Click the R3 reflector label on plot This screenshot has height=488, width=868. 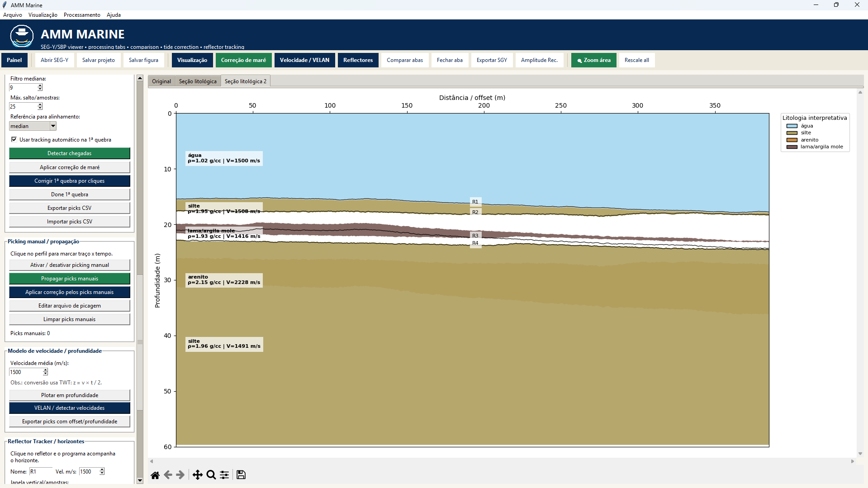coord(475,236)
